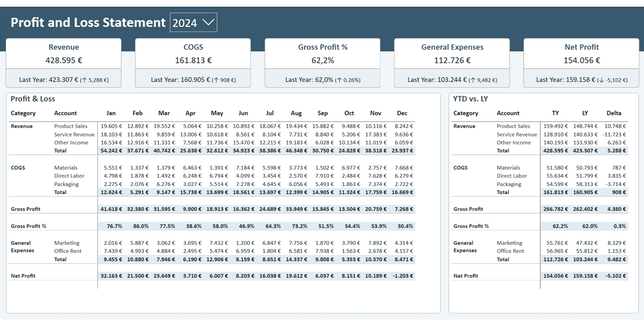This screenshot has height=320, width=644.
Task: Click the LY column header
Action: (x=585, y=113)
